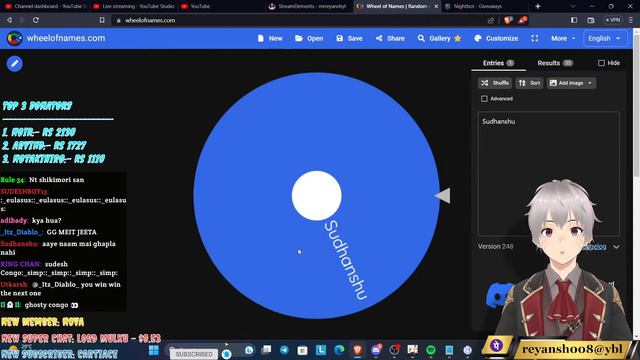
Task: Open the Gallery search
Action: coord(439,38)
